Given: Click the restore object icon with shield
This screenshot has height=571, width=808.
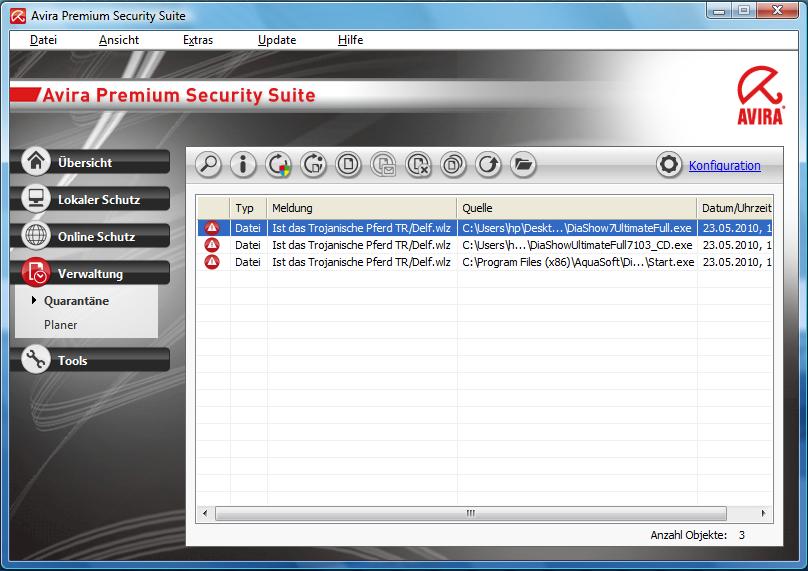Looking at the screenshot, I should coord(278,165).
